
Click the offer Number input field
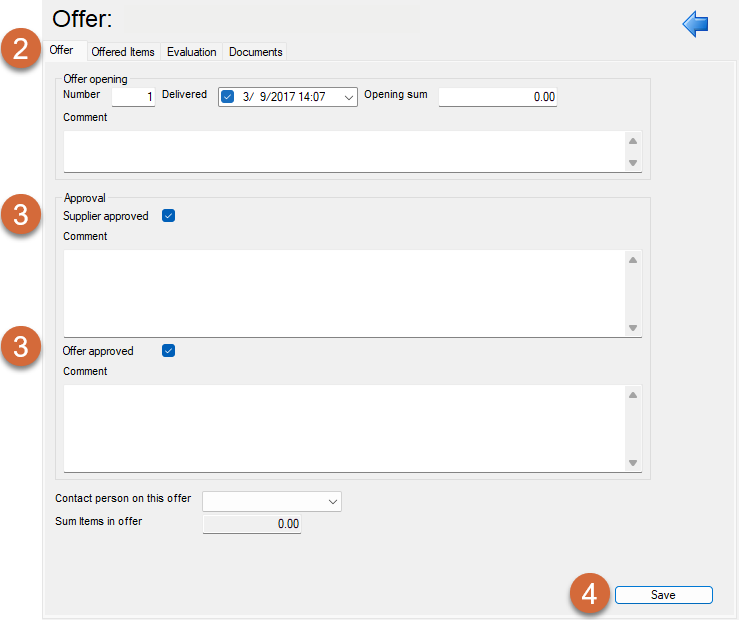[133, 97]
